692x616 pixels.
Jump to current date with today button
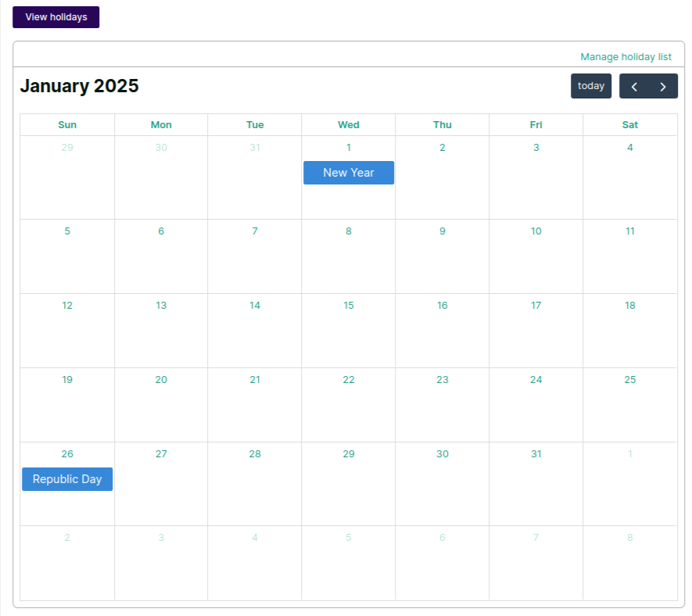tap(590, 86)
